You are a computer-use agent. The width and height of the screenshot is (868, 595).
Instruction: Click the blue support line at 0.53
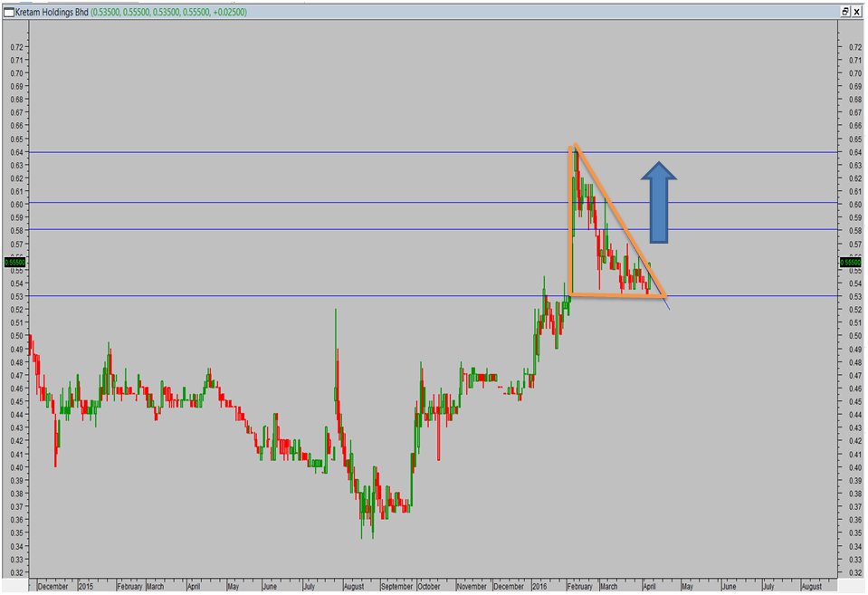(x=272, y=296)
